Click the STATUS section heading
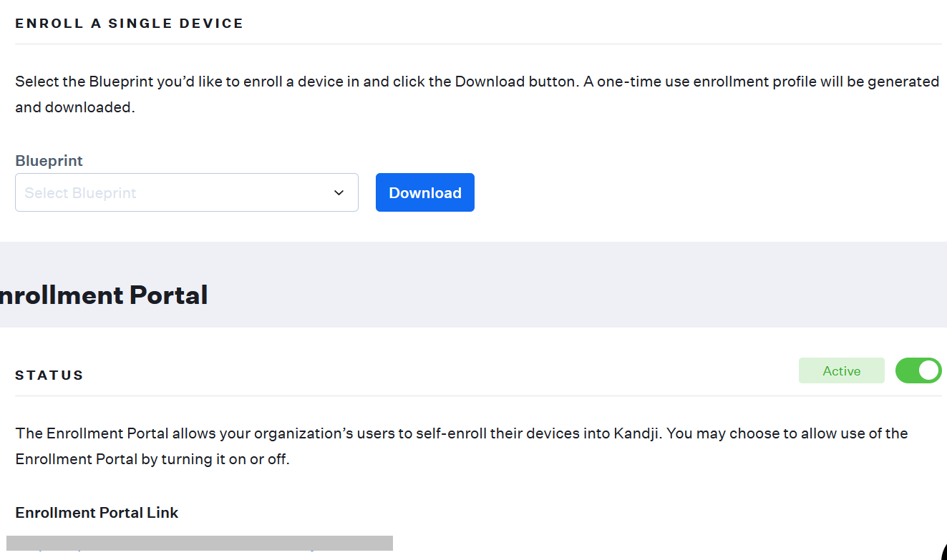 click(x=49, y=375)
